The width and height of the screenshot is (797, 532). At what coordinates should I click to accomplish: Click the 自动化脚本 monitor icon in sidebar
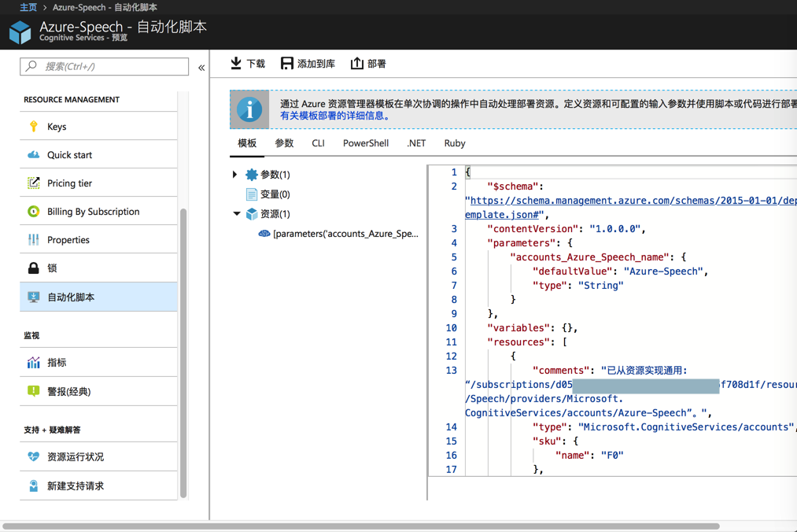(34, 297)
